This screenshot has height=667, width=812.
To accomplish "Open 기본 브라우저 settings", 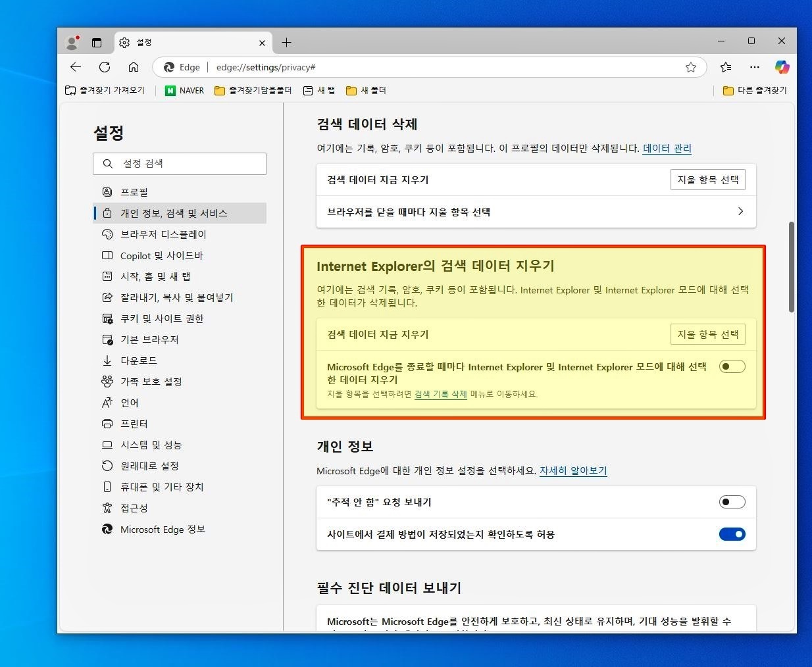I will (x=180, y=339).
